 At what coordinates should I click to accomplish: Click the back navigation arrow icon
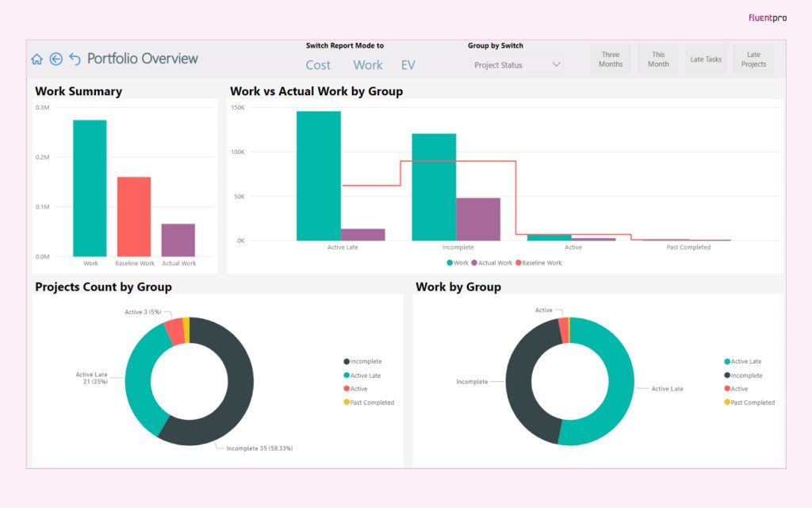[56, 59]
